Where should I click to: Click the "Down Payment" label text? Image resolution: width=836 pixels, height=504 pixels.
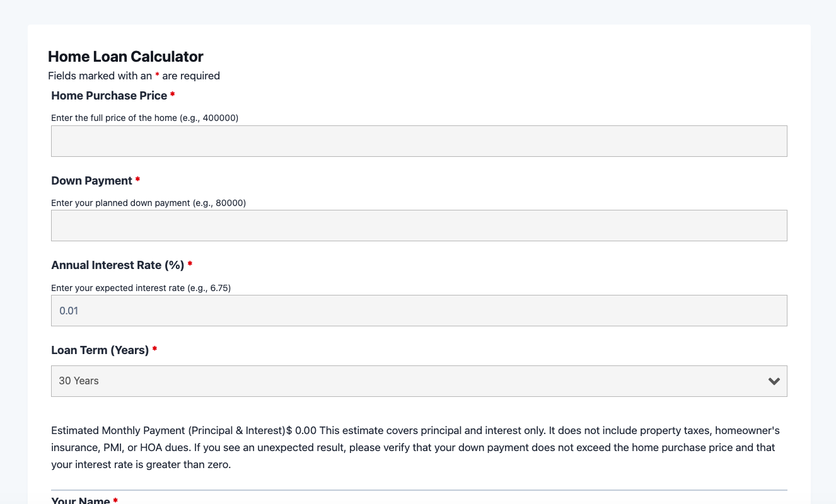91,181
